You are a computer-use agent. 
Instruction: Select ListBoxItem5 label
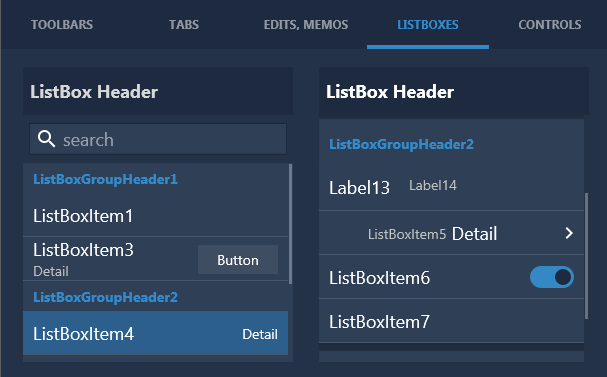click(407, 234)
